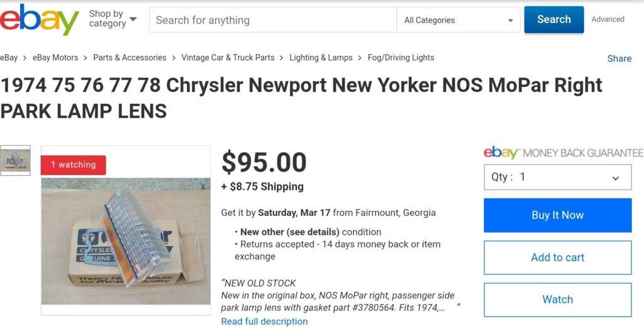
Task: Open Parts & Accessories breadcrumb
Action: click(x=130, y=57)
